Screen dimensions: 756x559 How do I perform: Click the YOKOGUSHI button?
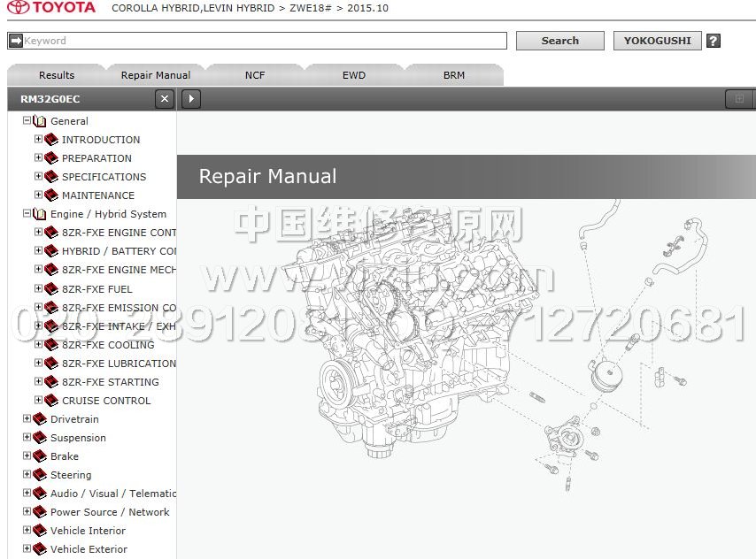click(x=657, y=41)
